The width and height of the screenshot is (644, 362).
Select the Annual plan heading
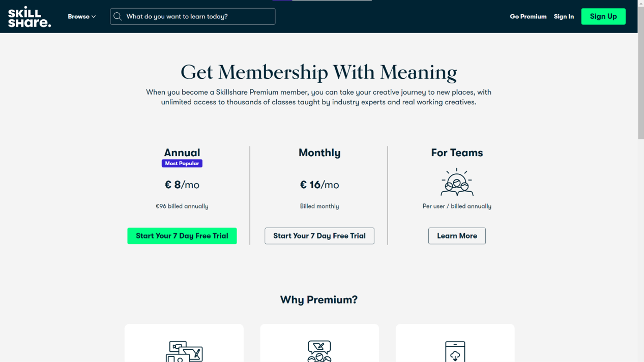tap(182, 153)
